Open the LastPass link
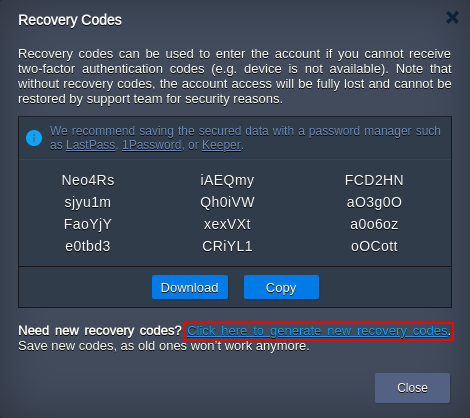This screenshot has height=418, width=470. (90, 145)
